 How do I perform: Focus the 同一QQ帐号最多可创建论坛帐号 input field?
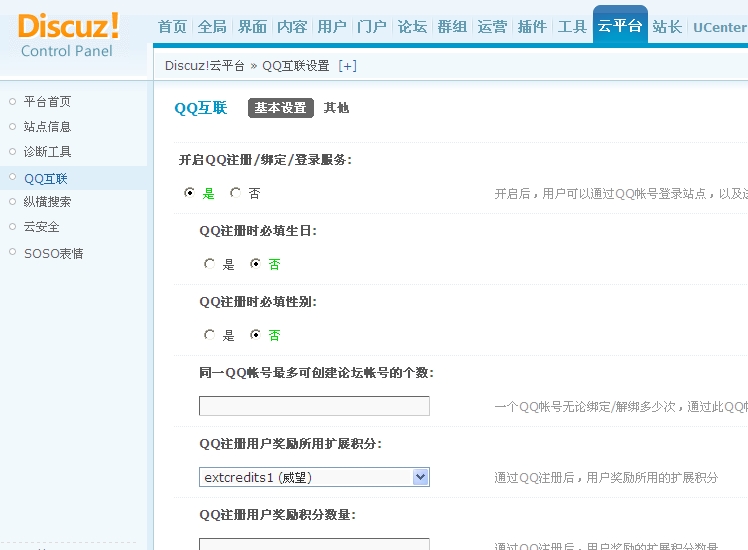pyautogui.click(x=314, y=406)
